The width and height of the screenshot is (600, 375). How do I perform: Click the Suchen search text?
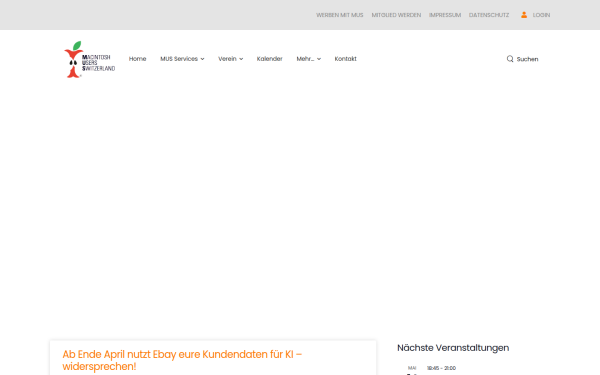pyautogui.click(x=527, y=59)
